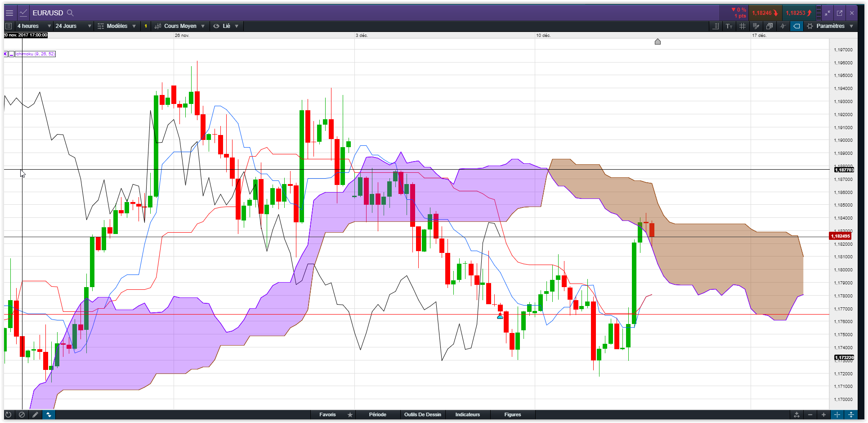The width and height of the screenshot is (868, 423).
Task: Toggle the highlighted price label tag icon
Action: pos(796,26)
